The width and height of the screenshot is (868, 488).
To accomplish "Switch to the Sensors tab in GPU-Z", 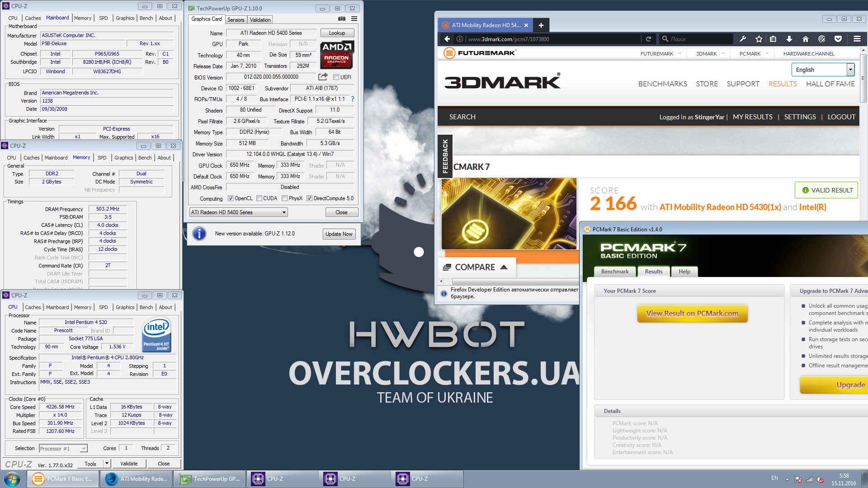I will click(236, 19).
